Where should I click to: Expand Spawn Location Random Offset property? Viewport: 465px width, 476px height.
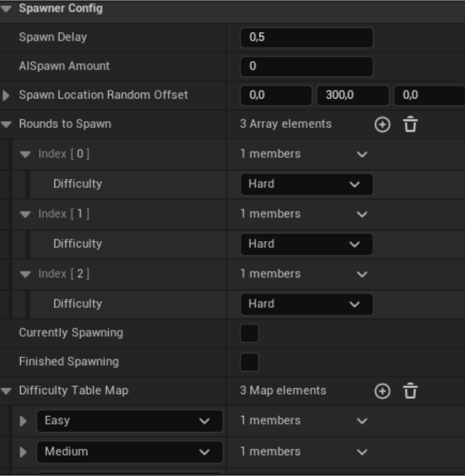7,96
